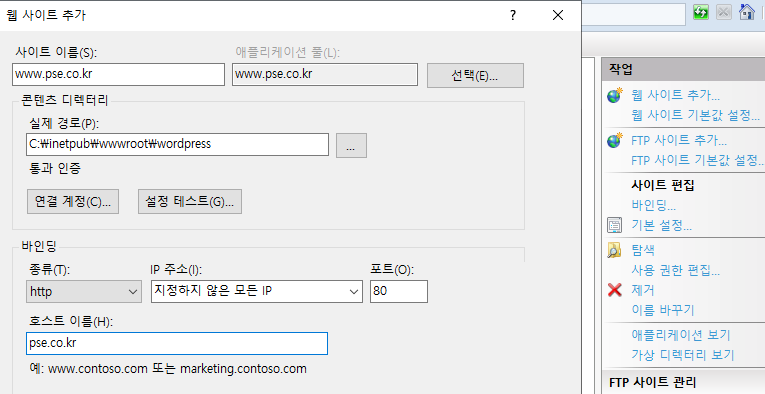Screen dimensions: 765x394
Task: Click the dialog help question mark
Action: [513, 15]
